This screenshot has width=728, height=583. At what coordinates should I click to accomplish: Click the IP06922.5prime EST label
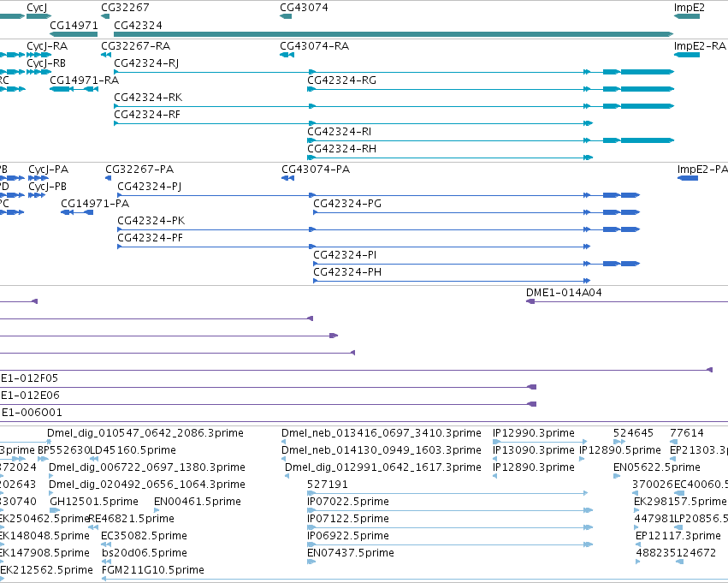[348, 536]
